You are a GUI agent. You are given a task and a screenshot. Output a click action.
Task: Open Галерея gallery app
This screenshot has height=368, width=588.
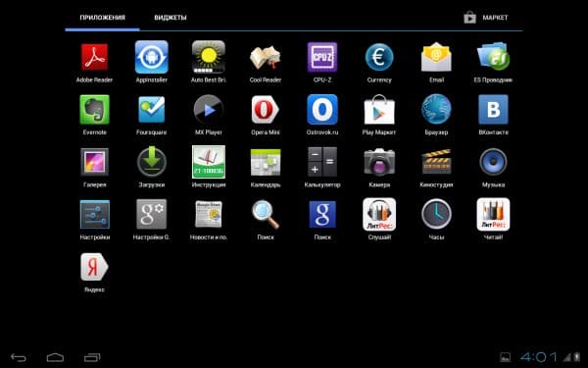click(x=94, y=162)
